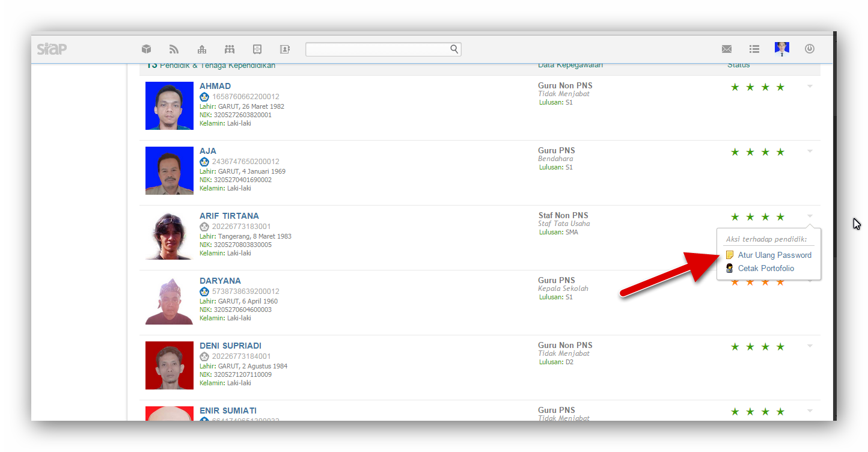Click the badge icon next to 20226773184001

tap(204, 356)
